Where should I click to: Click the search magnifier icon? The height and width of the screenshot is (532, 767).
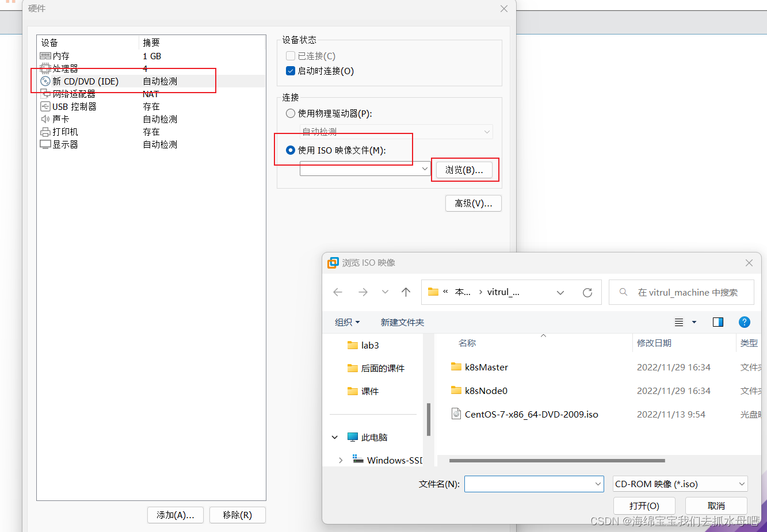pyautogui.click(x=623, y=292)
